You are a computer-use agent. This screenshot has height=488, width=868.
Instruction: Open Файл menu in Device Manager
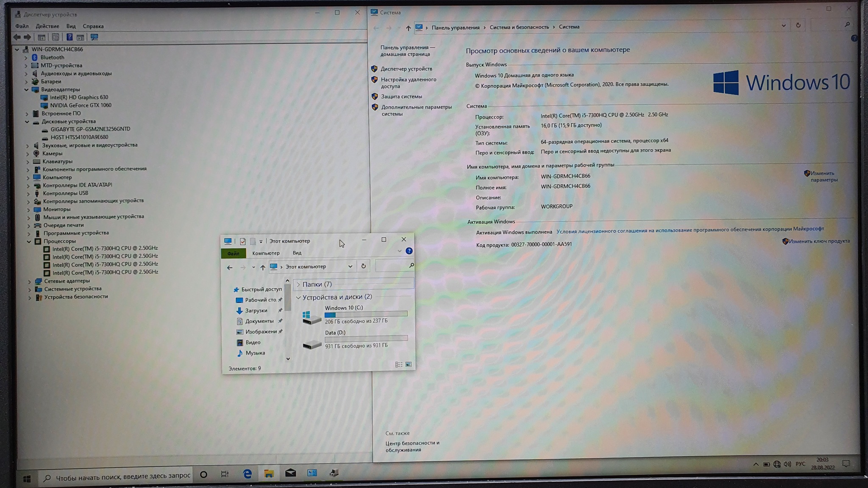22,26
